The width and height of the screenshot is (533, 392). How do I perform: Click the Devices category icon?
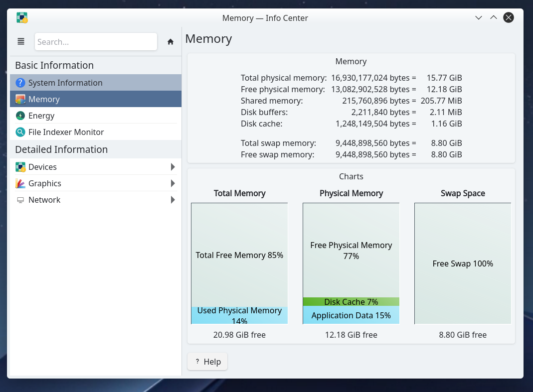(20, 167)
